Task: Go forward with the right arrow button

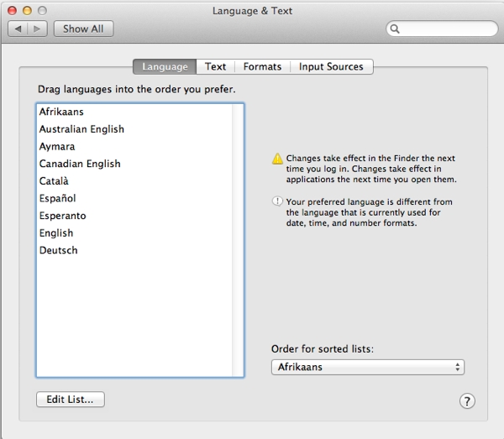Action: click(38, 29)
